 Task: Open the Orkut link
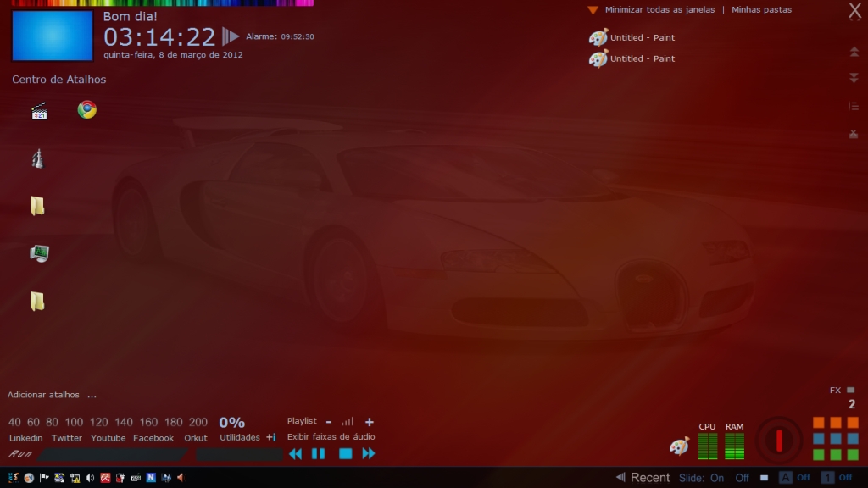pos(196,438)
